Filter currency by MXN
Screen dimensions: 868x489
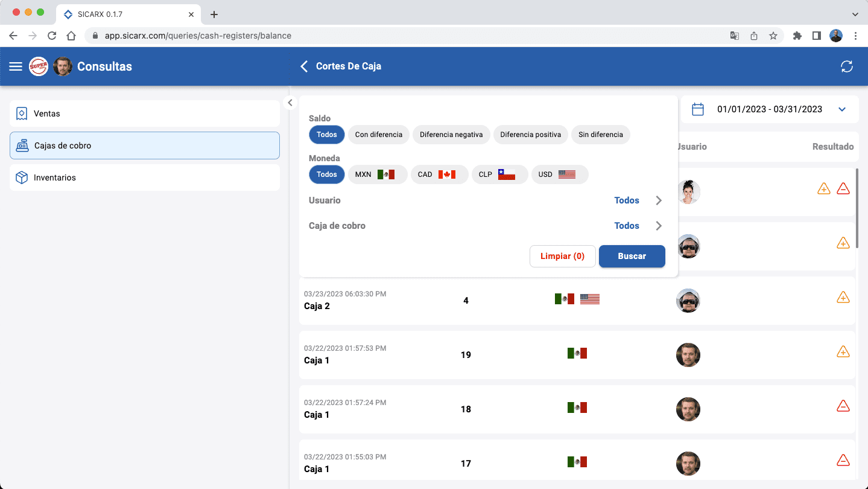coord(378,174)
